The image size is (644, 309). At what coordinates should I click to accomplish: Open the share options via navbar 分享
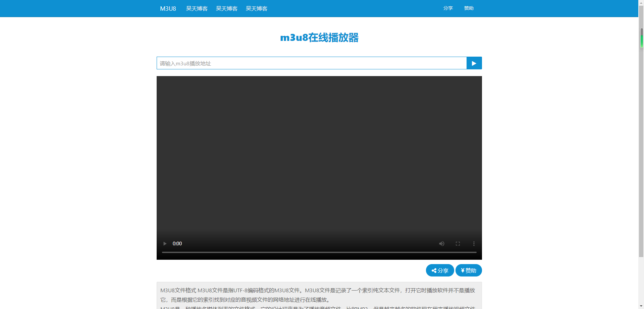[x=448, y=8]
